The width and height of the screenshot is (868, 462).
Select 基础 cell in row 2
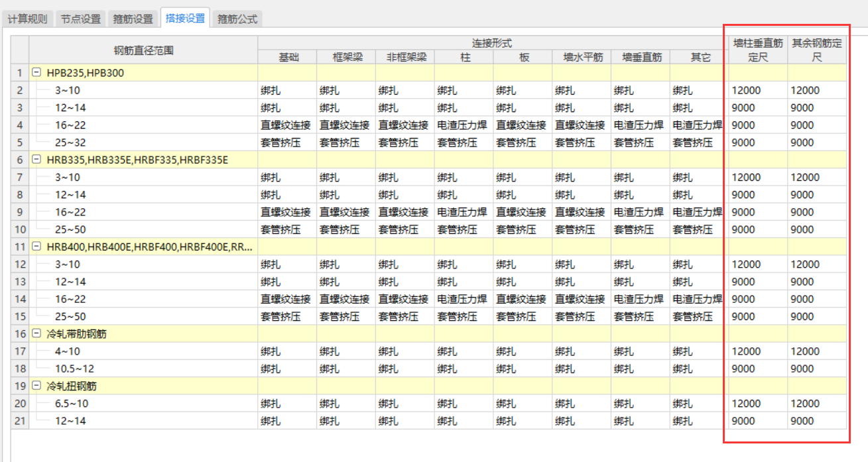[x=286, y=90]
